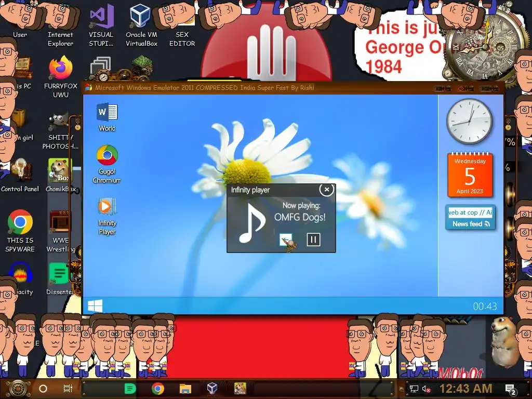Switch to VirtualBox on the taskbar
The width and height of the screenshot is (532, 399).
click(x=212, y=388)
